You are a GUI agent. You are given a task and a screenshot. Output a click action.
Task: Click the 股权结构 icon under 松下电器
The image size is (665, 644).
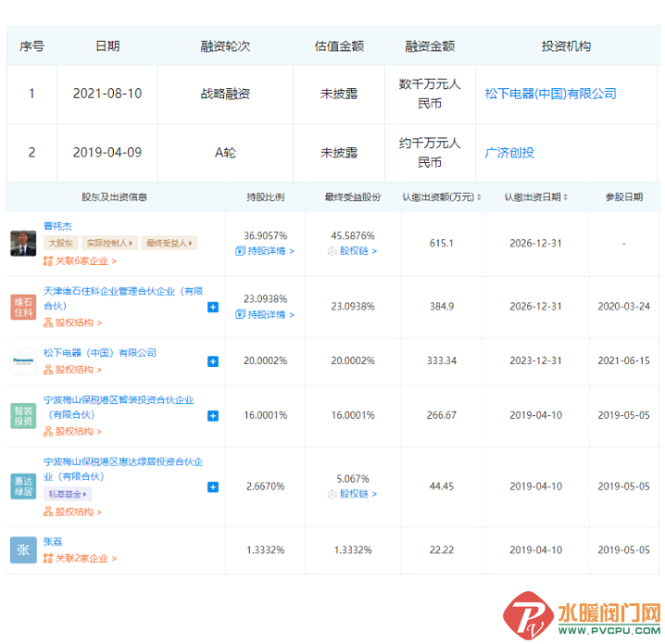tap(48, 370)
